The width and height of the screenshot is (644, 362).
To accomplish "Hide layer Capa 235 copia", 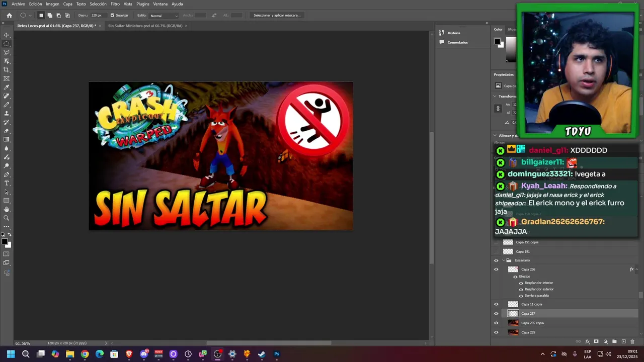I will pyautogui.click(x=496, y=323).
